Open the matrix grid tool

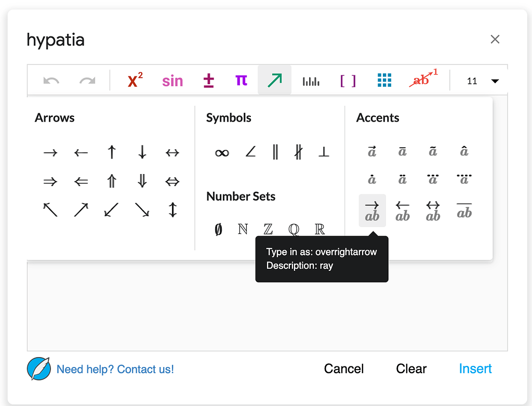tap(384, 79)
